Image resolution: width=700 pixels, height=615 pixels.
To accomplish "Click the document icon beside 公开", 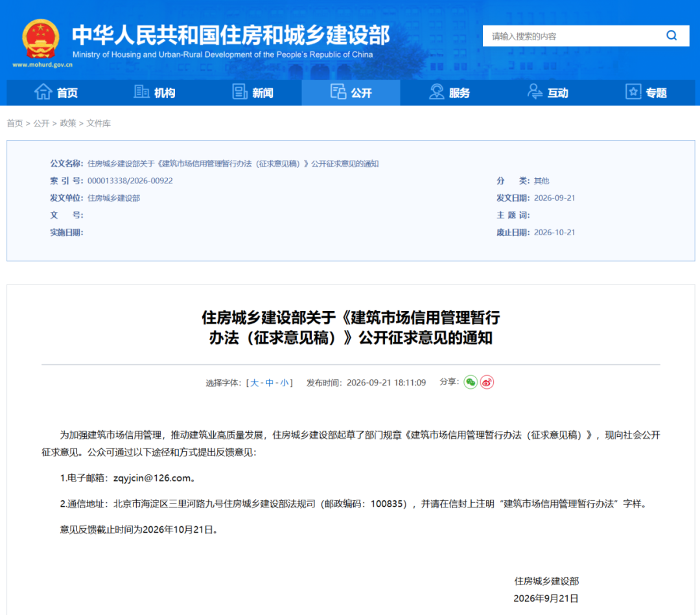I will point(338,91).
